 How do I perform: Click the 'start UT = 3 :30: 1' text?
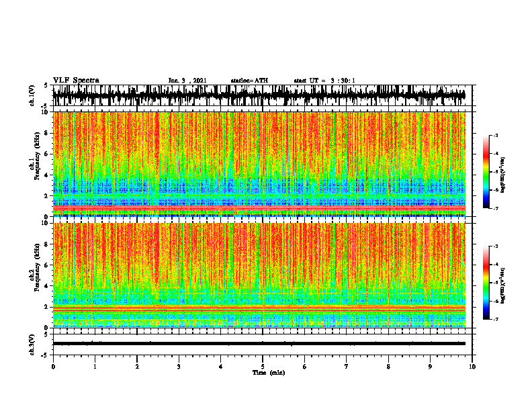click(324, 81)
